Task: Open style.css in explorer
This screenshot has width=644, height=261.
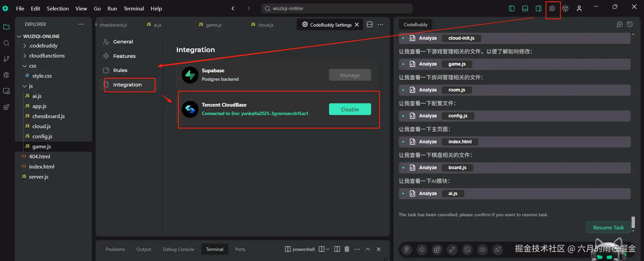Action: [53, 76]
